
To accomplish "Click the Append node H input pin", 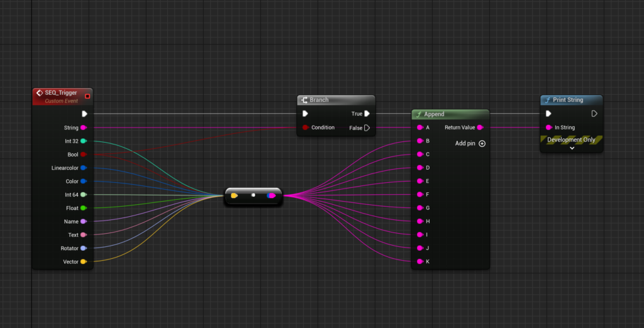I will pos(420,221).
